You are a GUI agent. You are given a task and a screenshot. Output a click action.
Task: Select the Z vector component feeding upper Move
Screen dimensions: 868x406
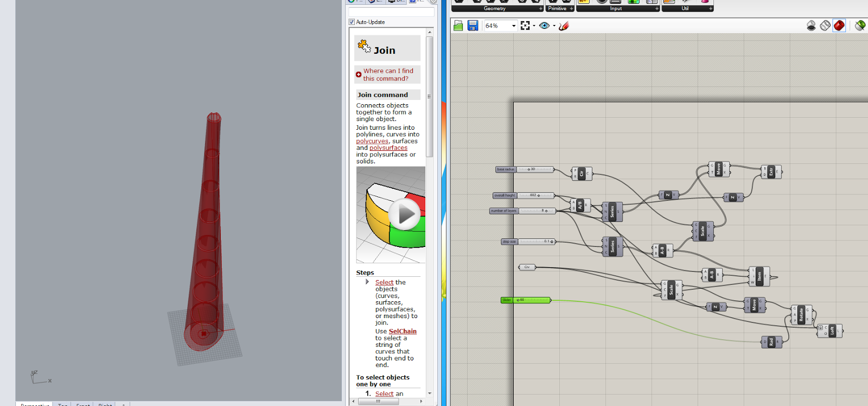(669, 195)
